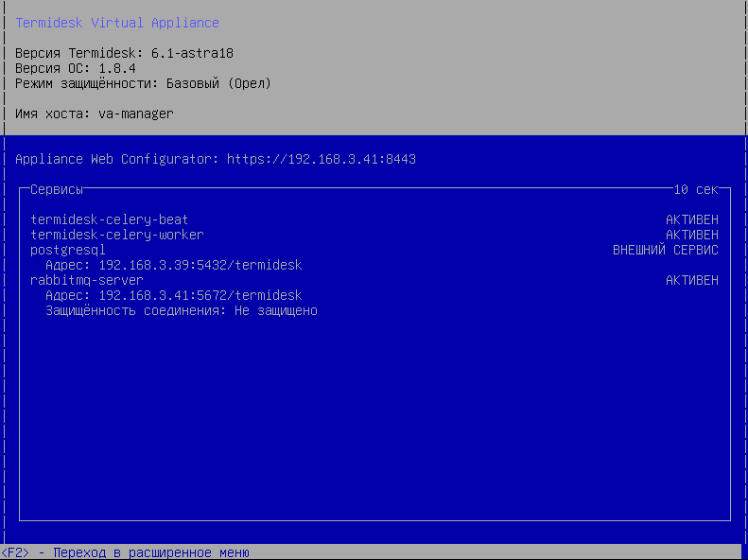Select the termidesk-celery-beat service
The height and width of the screenshot is (560, 748).
(x=109, y=219)
